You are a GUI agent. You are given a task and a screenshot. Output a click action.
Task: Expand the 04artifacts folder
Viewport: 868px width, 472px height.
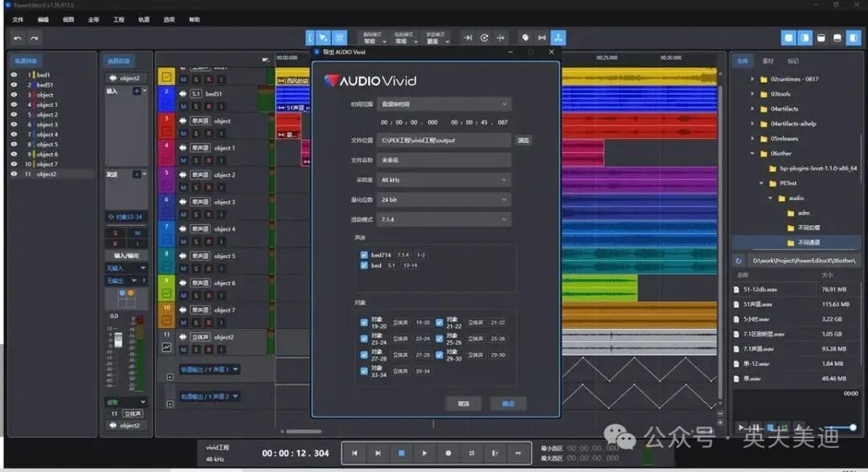click(752, 109)
